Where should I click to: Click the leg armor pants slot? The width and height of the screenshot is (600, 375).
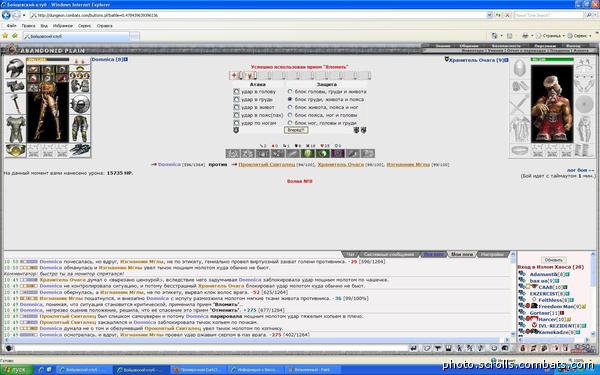tap(80, 129)
